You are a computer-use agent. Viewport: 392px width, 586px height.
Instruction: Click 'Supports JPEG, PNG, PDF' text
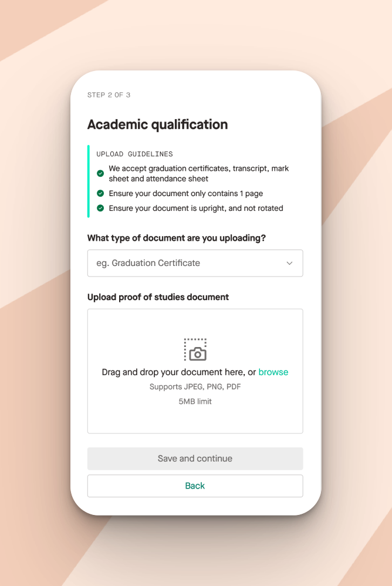point(195,387)
